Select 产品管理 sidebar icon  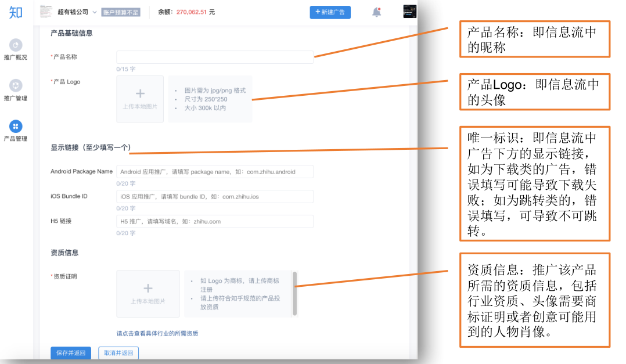[x=16, y=126]
